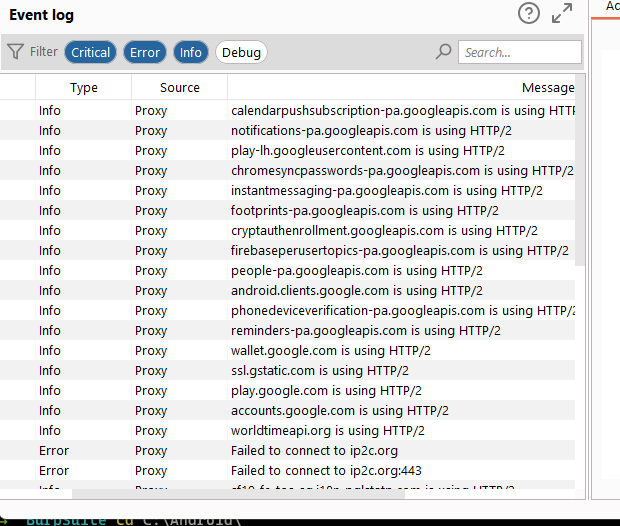Click the filter funnel icon
The width and height of the screenshot is (620, 526).
(x=16, y=52)
